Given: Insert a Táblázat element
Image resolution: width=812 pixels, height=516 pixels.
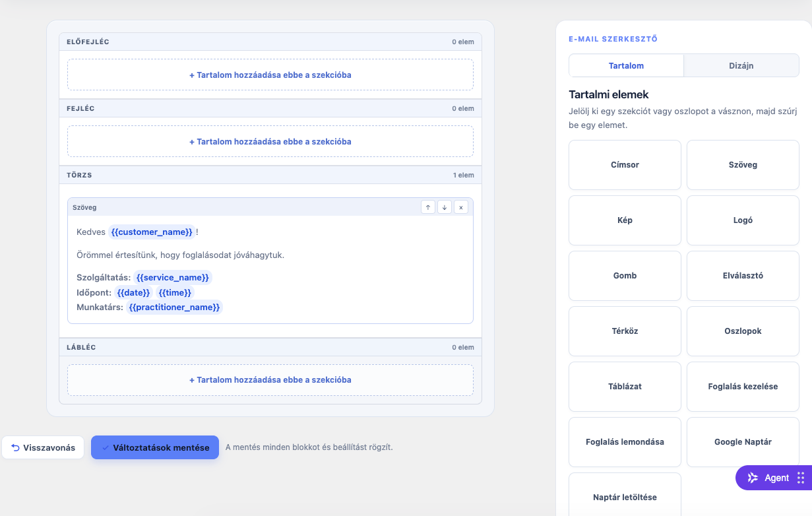Looking at the screenshot, I should tap(625, 387).
